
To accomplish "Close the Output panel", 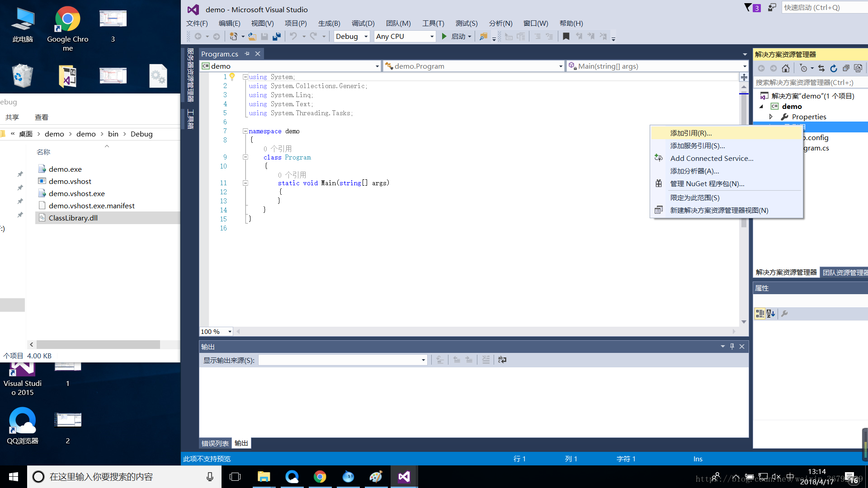I will pos(742,347).
